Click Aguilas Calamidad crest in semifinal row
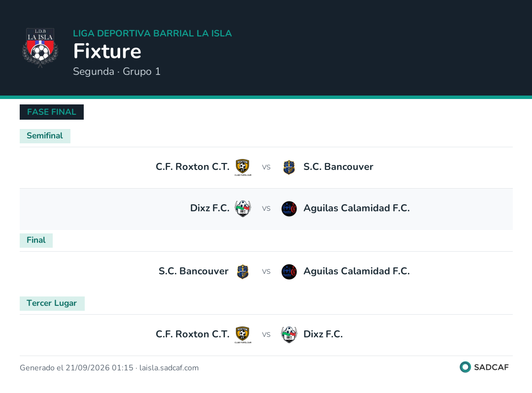 tap(289, 209)
